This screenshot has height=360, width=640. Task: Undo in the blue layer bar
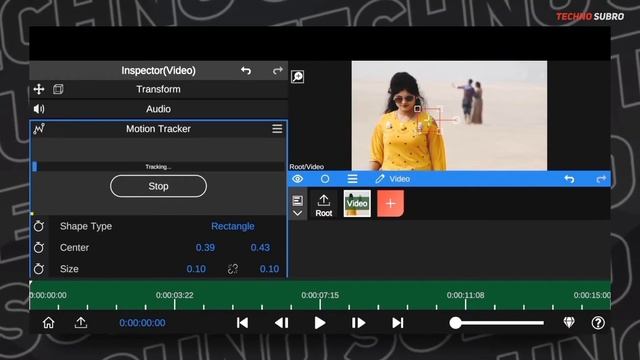coord(569,179)
